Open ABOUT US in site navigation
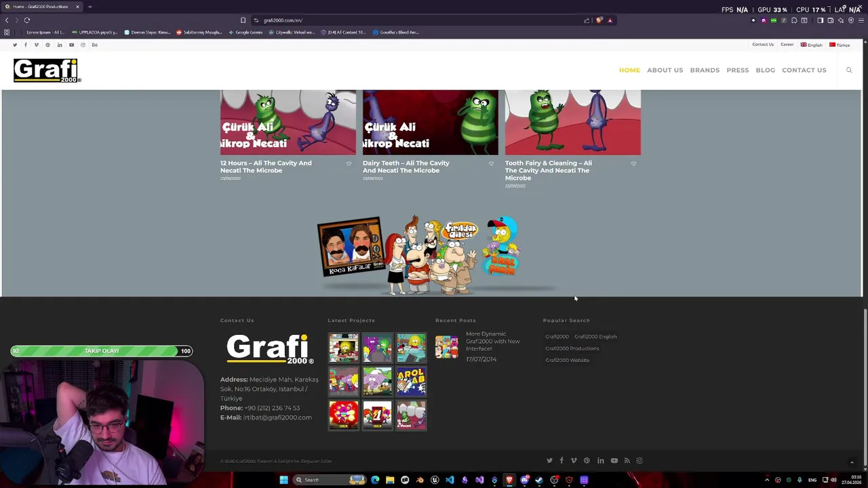This screenshot has width=868, height=488. (x=665, y=70)
